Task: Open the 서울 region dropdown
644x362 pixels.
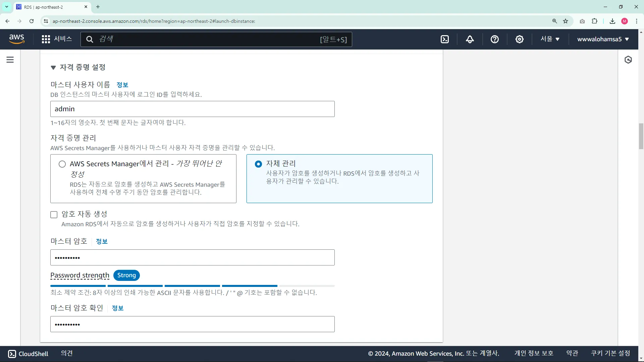Action: tap(550, 39)
